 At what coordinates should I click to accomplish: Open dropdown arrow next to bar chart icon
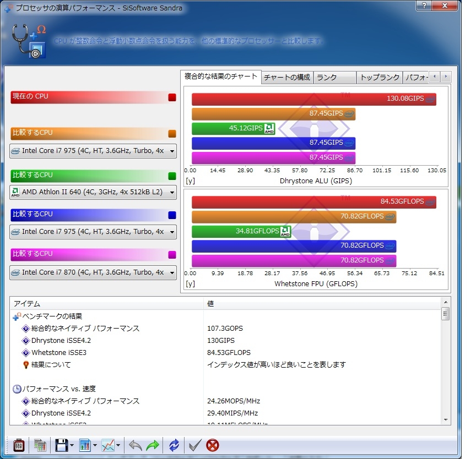pyautogui.click(x=95, y=445)
